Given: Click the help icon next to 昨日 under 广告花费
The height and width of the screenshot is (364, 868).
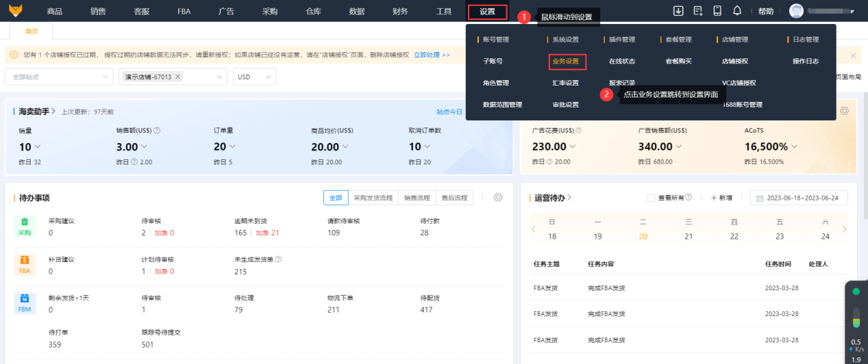Looking at the screenshot, I should tap(550, 162).
